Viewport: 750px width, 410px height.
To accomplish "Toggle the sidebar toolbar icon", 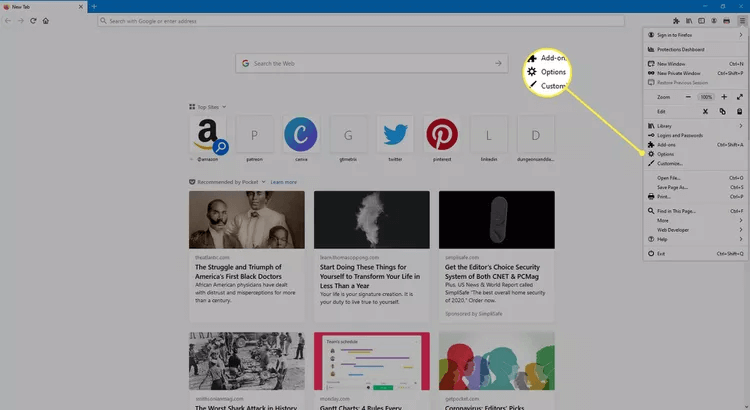I will pos(701,21).
